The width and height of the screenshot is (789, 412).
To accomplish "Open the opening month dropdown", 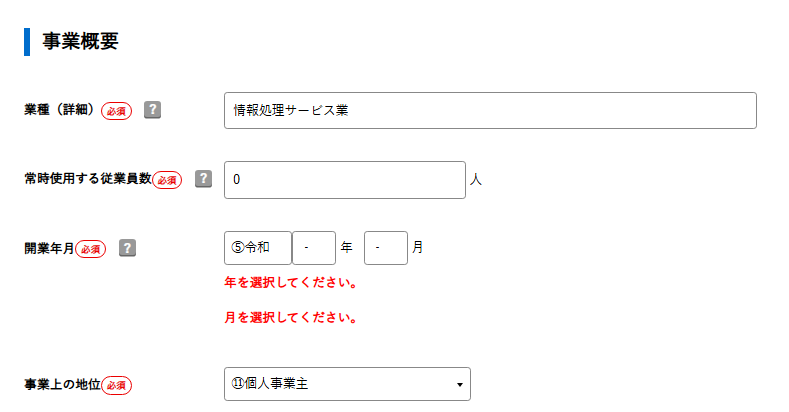I will [x=386, y=247].
